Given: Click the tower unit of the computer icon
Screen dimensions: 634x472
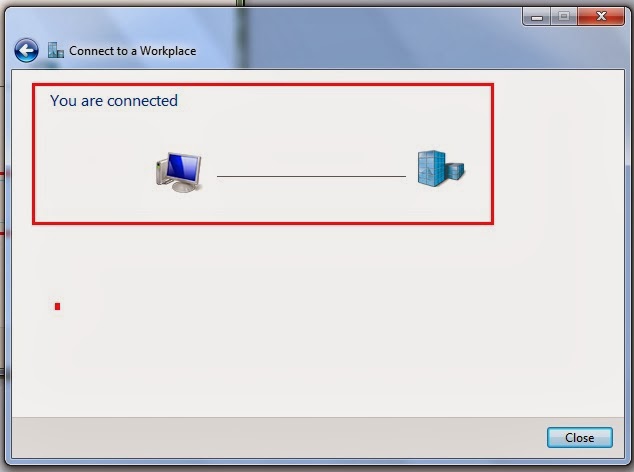Looking at the screenshot, I should [x=161, y=171].
